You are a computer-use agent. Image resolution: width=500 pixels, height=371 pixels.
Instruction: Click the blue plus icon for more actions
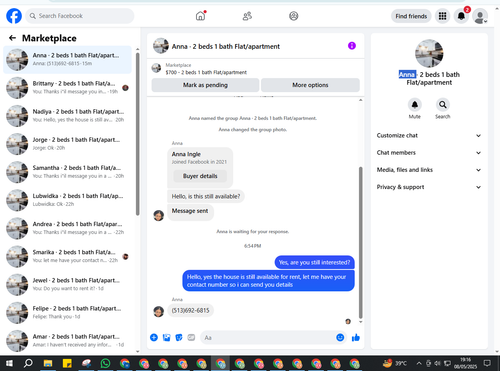pyautogui.click(x=154, y=338)
